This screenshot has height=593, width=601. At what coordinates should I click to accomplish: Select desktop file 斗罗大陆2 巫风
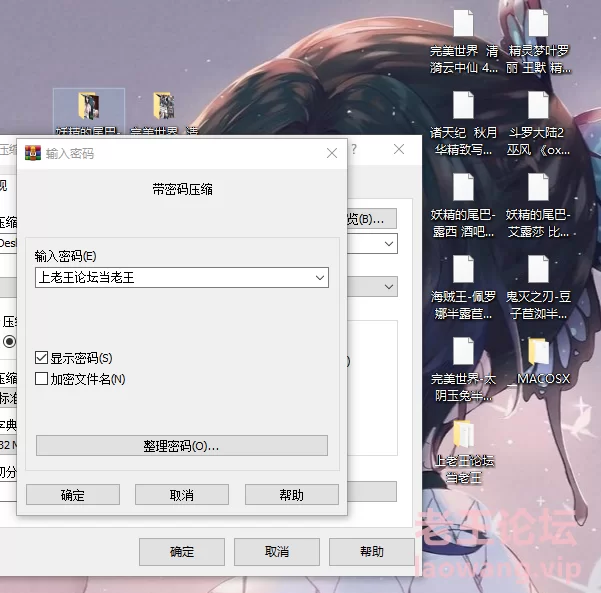[x=539, y=123]
